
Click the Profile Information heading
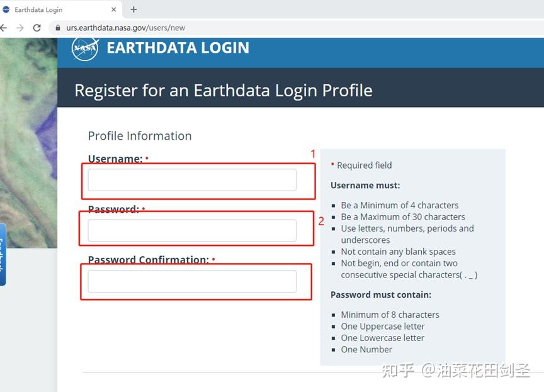click(x=139, y=136)
